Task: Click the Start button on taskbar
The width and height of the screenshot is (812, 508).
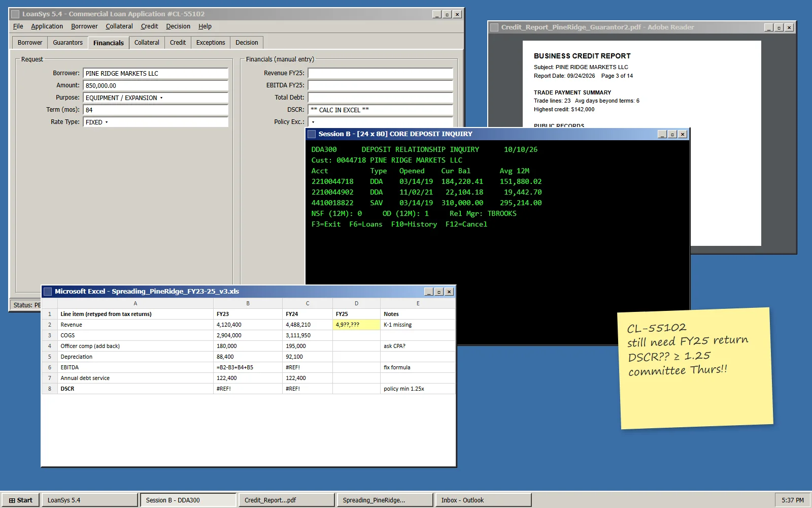Action: pyautogui.click(x=21, y=500)
